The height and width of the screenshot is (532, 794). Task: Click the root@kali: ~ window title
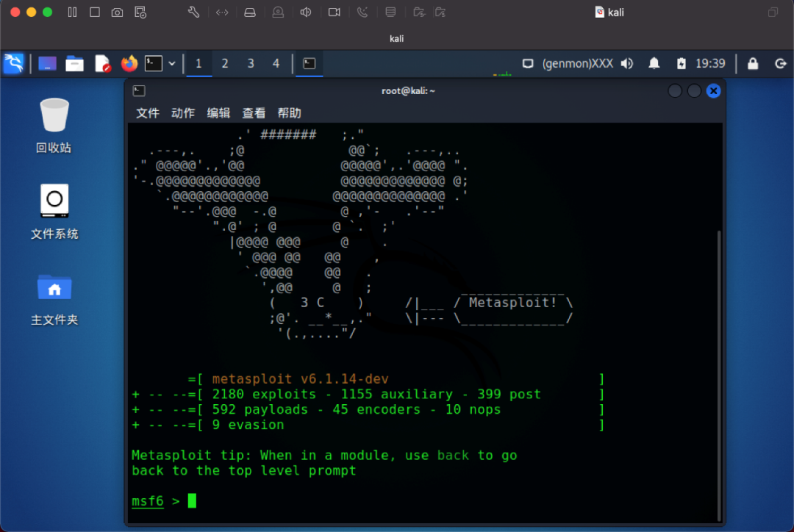click(x=408, y=90)
